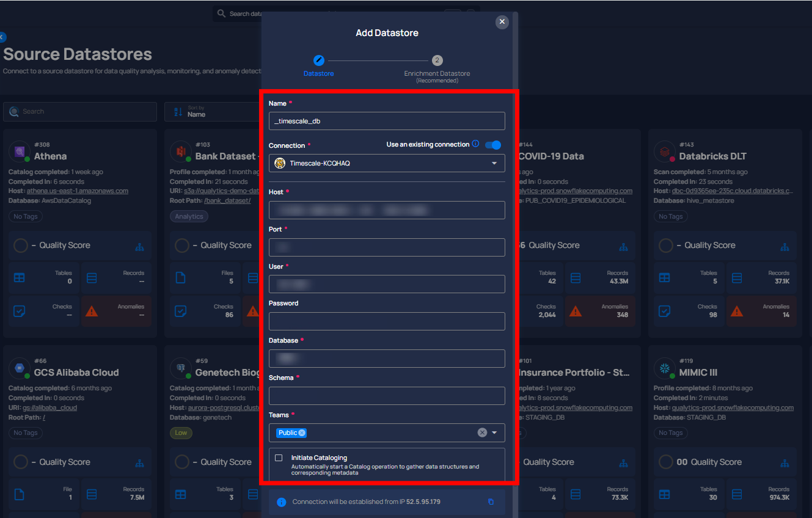Image resolution: width=812 pixels, height=518 pixels.
Task: Open the Bank Dataset datastore icon
Action: pos(181,151)
